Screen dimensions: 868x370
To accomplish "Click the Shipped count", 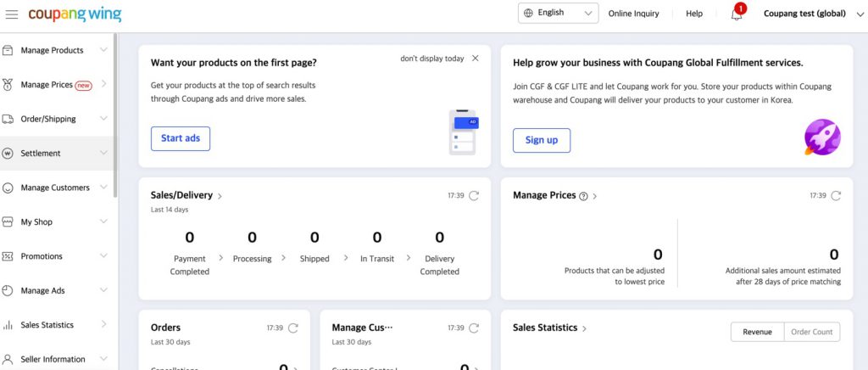I will 314,238.
